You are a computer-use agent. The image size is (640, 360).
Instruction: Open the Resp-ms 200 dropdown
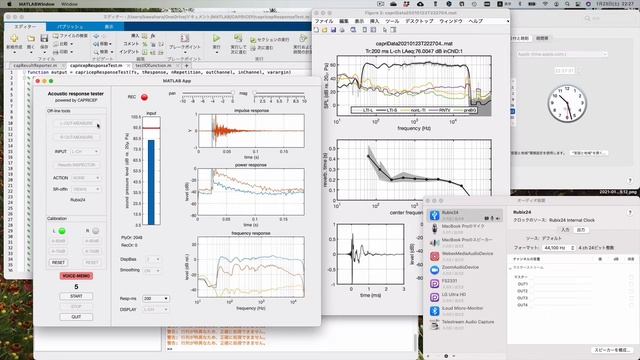point(156,299)
